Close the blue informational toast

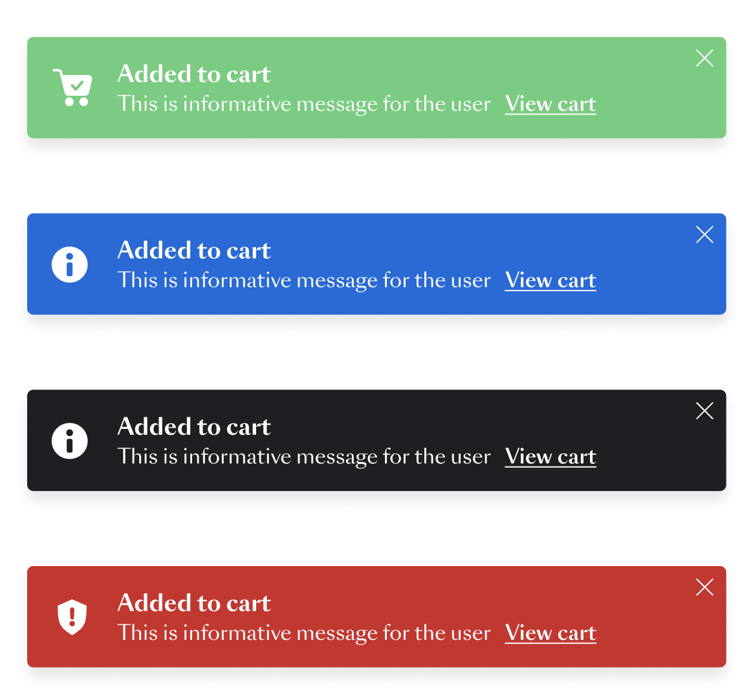click(704, 234)
